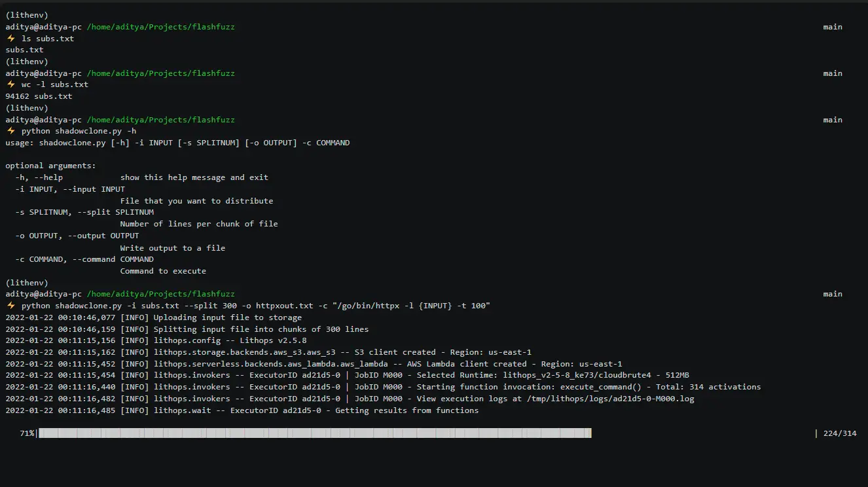Viewport: 868px width, 487px height.
Task: Click the 'wc -l subs.txt' command
Action: [55, 84]
